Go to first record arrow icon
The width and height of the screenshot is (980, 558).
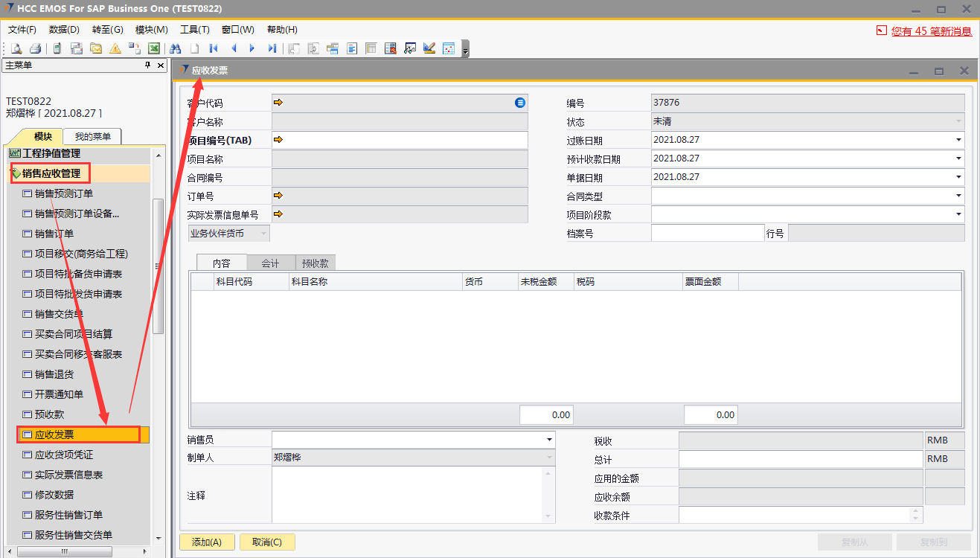click(214, 49)
